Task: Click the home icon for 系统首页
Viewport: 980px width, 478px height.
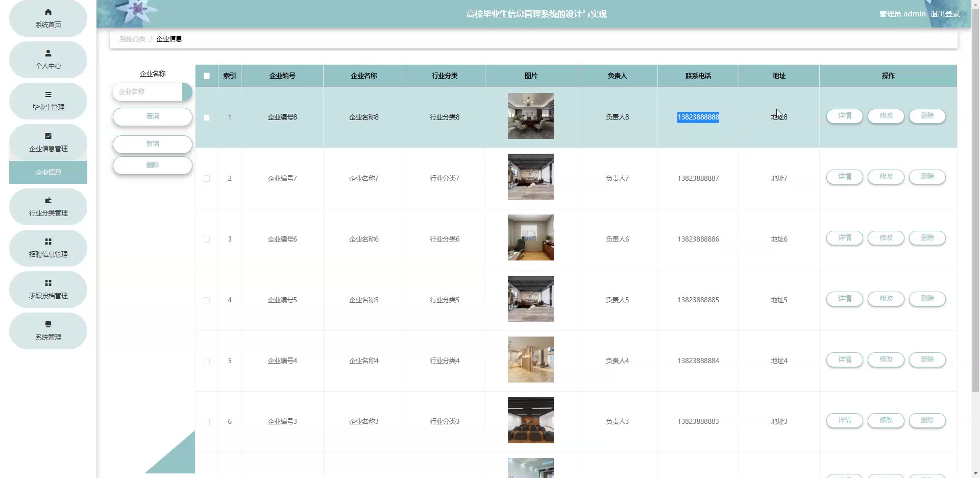Action: point(48,12)
